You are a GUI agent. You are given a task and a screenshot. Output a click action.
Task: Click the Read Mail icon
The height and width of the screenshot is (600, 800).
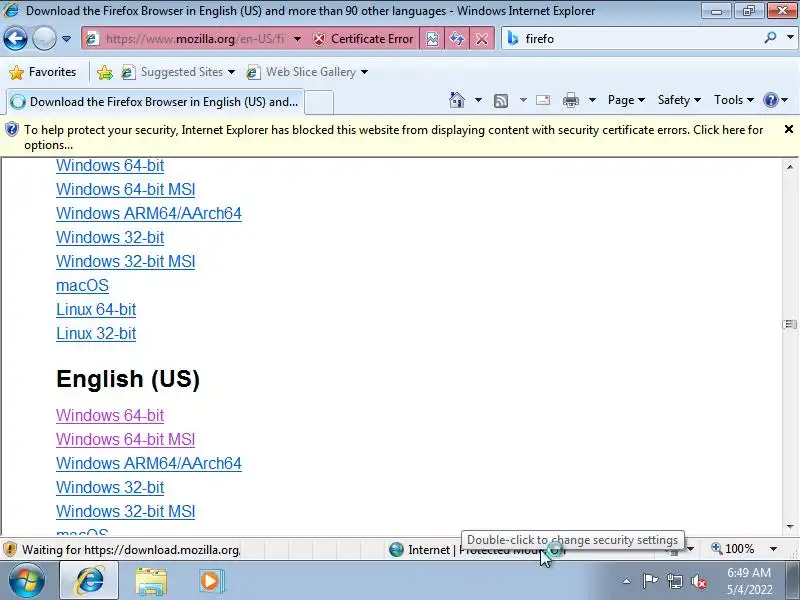[543, 100]
